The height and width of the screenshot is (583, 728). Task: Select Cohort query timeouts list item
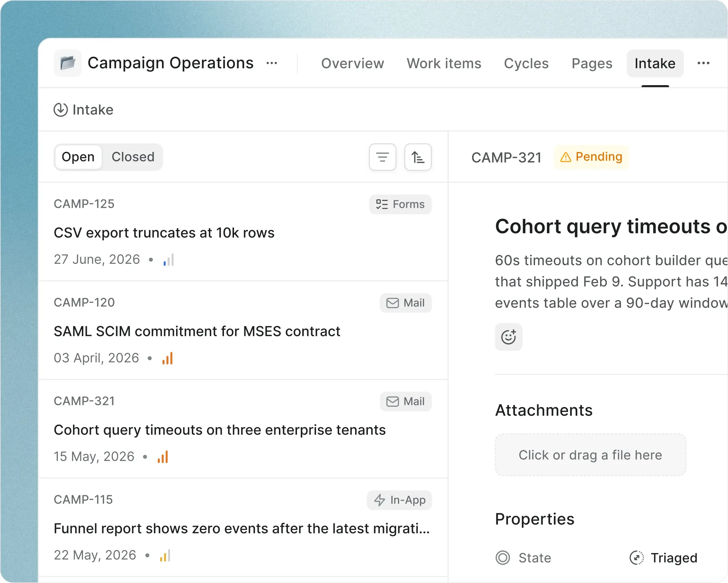[x=243, y=429]
